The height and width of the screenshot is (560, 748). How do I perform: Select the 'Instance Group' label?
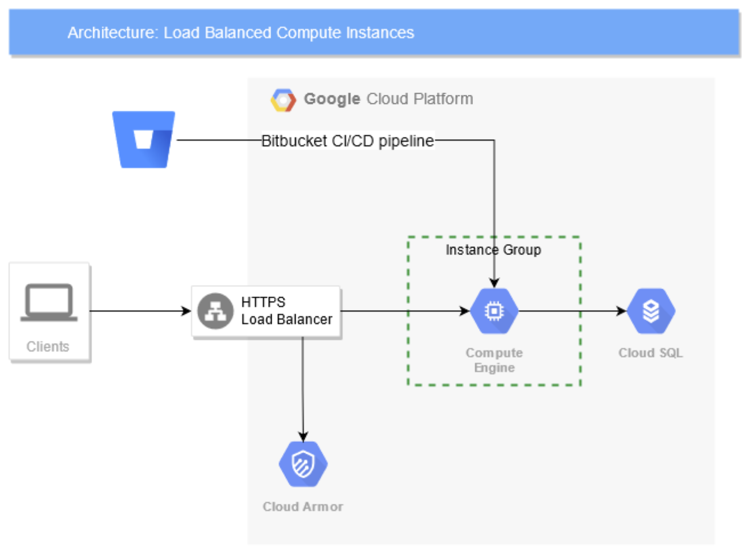point(493,250)
